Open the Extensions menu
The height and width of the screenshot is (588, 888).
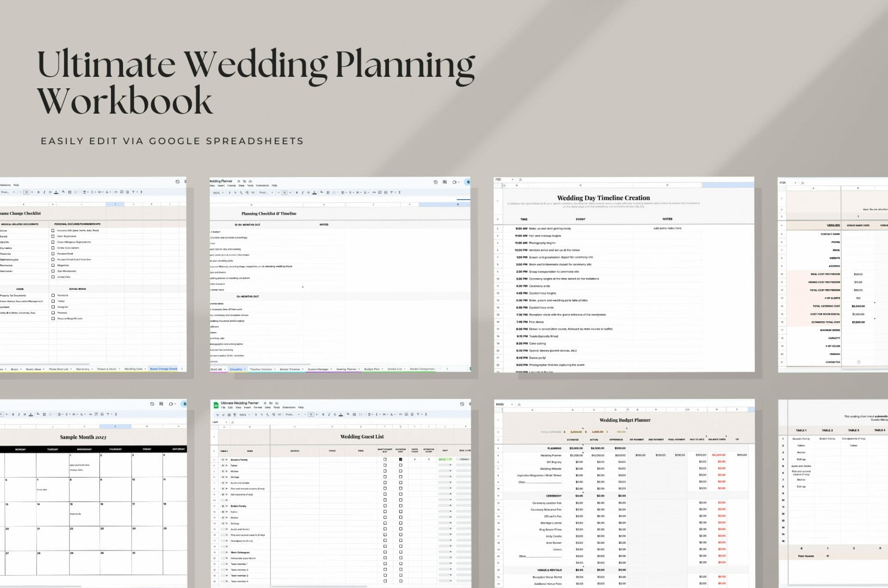coord(289,407)
